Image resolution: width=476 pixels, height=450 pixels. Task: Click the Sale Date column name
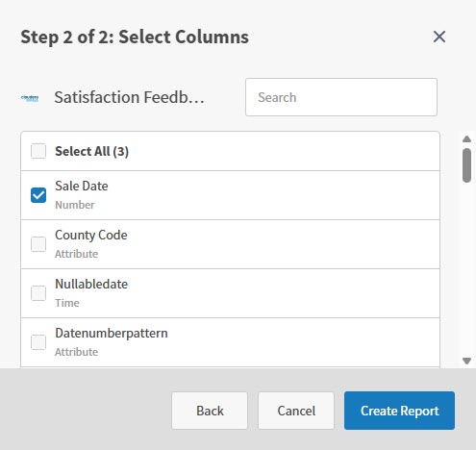point(82,186)
